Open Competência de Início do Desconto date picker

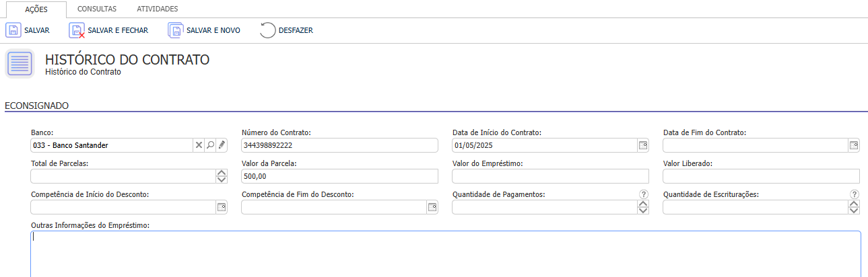[222, 207]
